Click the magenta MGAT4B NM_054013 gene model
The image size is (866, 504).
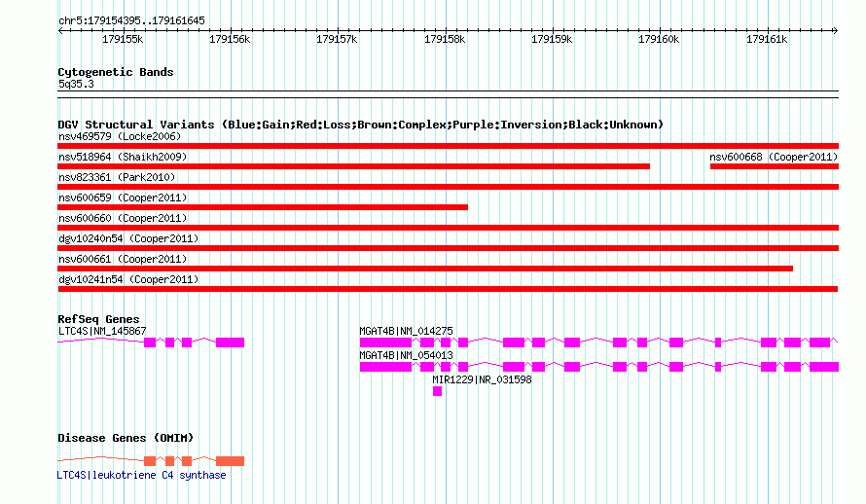[599, 367]
